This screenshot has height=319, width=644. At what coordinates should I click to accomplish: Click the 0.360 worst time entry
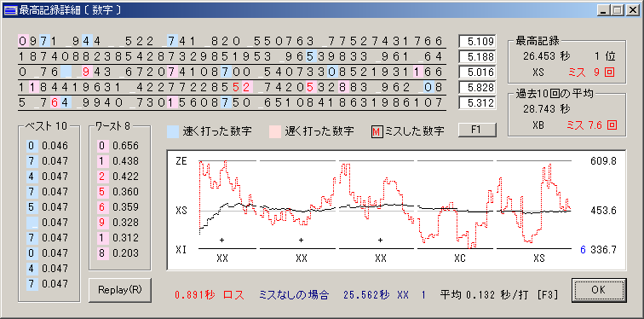pos(127,192)
